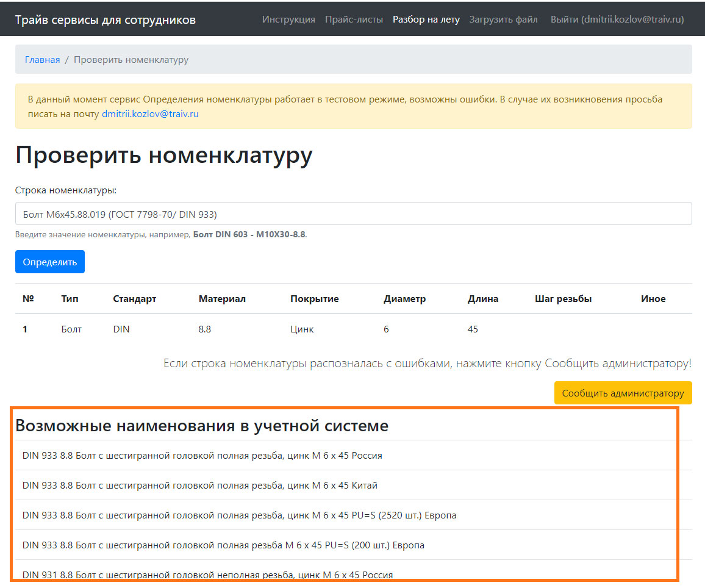Screen dimensions: 705x588
Task: Select the PU=S (200 шт.) Европа item
Action: click(x=223, y=545)
